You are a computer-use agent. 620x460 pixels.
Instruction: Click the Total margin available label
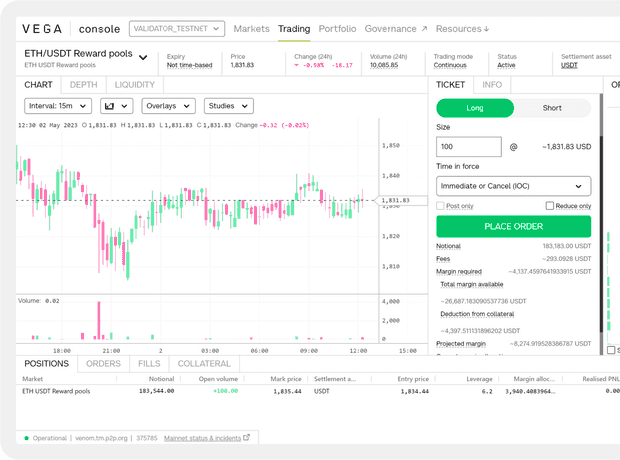click(x=472, y=284)
